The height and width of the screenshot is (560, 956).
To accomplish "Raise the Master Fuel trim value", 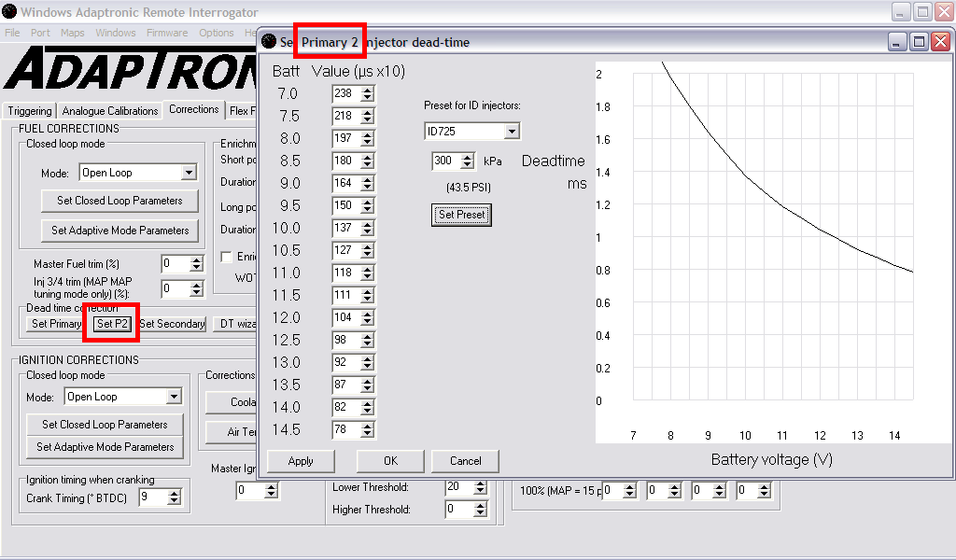I will pyautogui.click(x=196, y=260).
